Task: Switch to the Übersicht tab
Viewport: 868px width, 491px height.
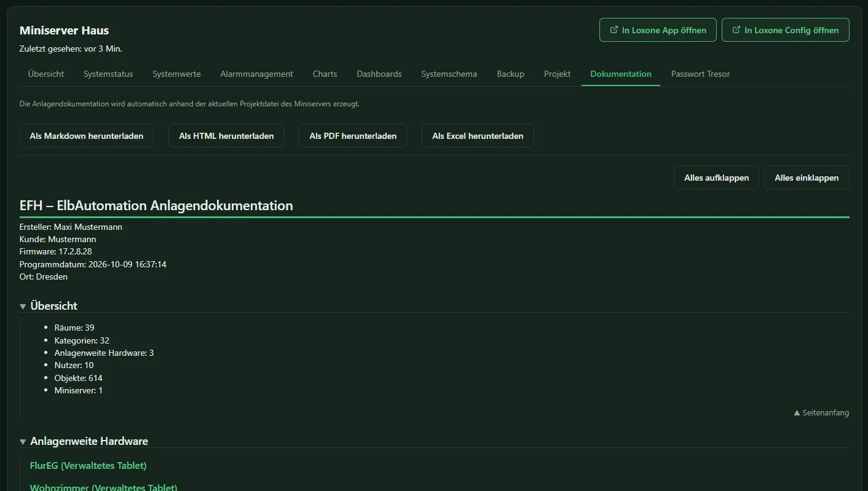Action: coord(46,74)
